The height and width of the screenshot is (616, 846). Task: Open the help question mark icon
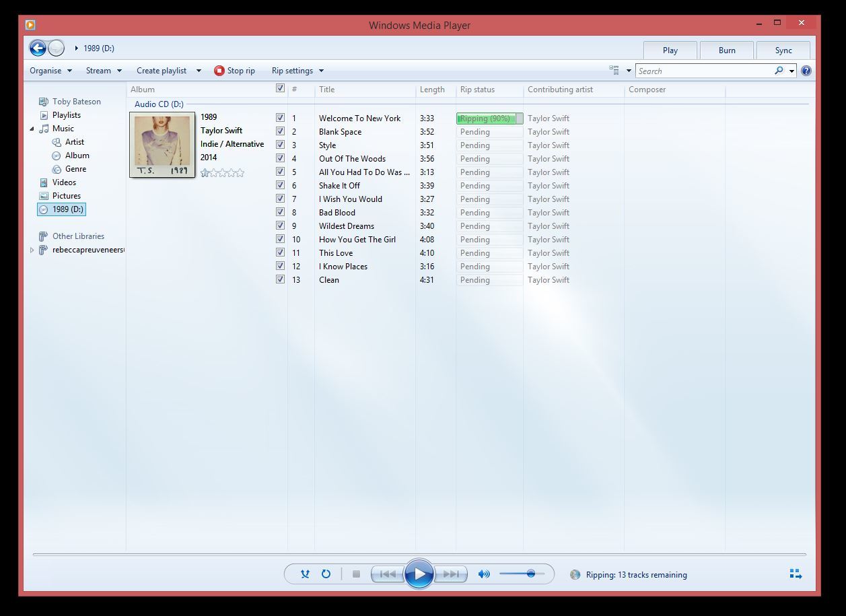pos(806,71)
